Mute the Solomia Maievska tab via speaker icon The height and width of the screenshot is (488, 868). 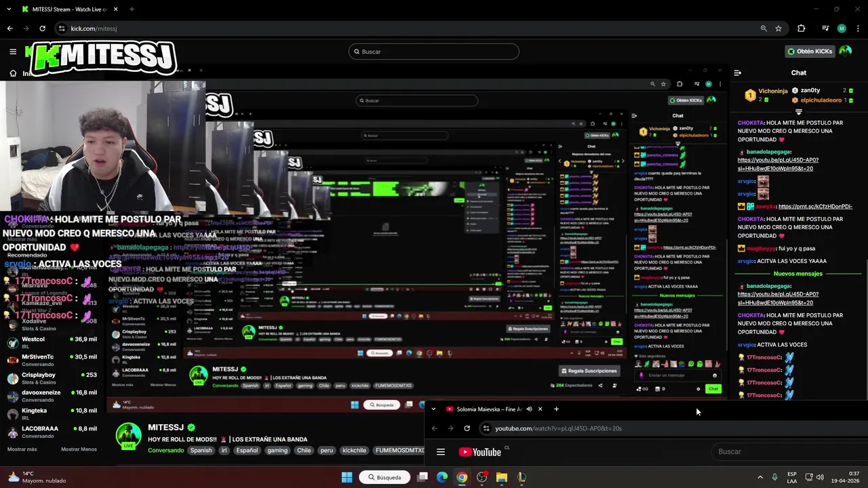pos(530,409)
